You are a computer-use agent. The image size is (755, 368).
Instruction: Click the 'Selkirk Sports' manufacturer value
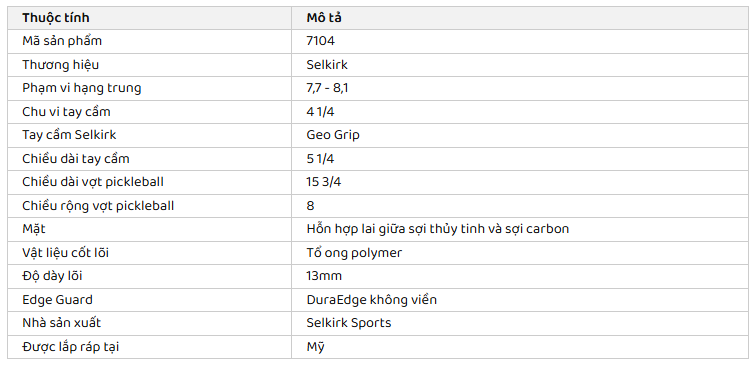point(349,323)
